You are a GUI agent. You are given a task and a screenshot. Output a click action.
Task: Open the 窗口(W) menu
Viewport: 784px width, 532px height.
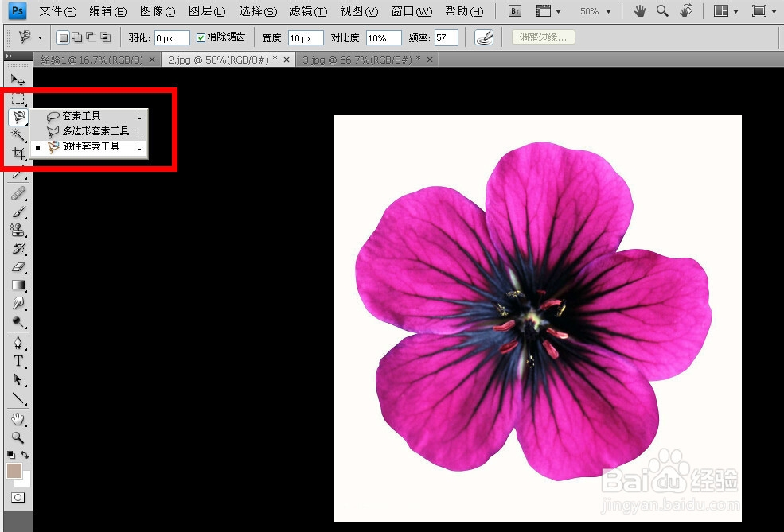(411, 11)
